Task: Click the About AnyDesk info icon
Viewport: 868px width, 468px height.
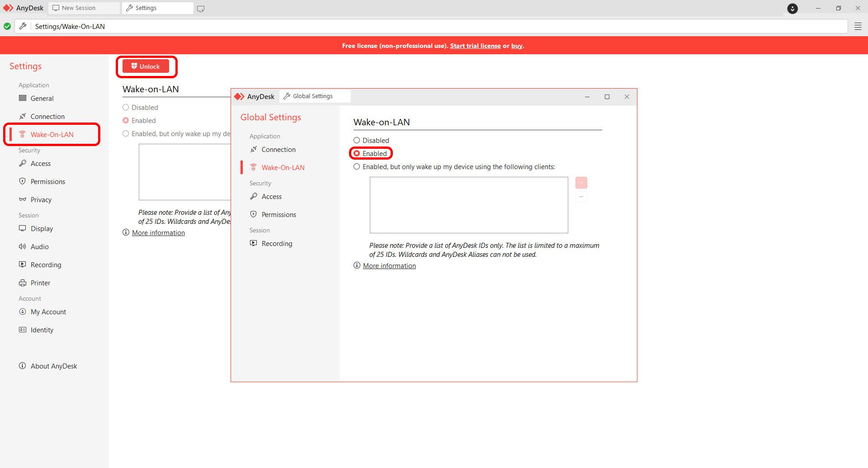Action: pyautogui.click(x=23, y=366)
